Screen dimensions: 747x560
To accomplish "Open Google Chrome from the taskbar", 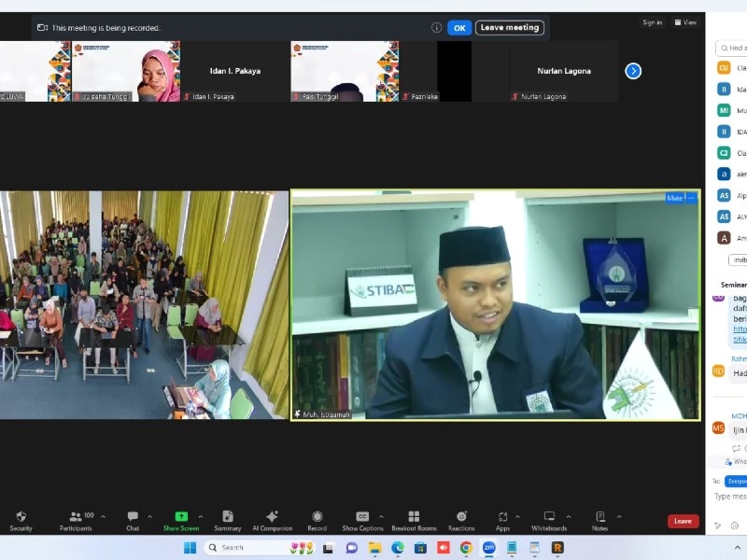I will (x=466, y=548).
